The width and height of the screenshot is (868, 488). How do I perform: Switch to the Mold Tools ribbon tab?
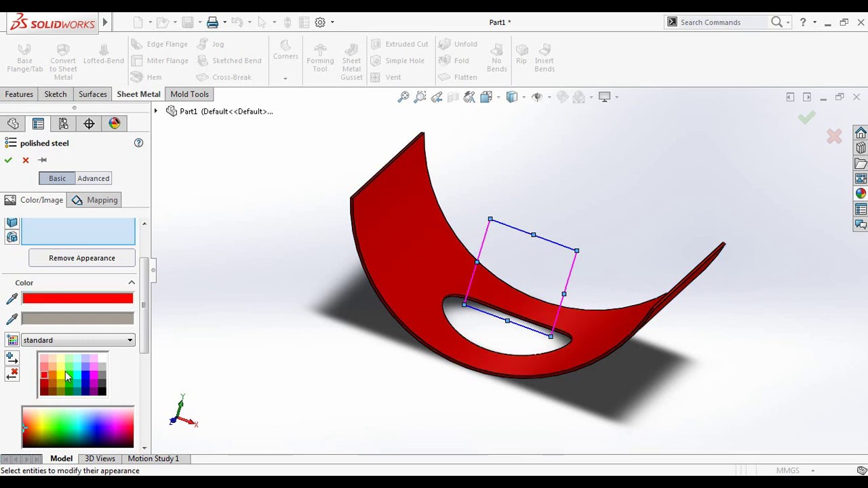click(x=189, y=94)
